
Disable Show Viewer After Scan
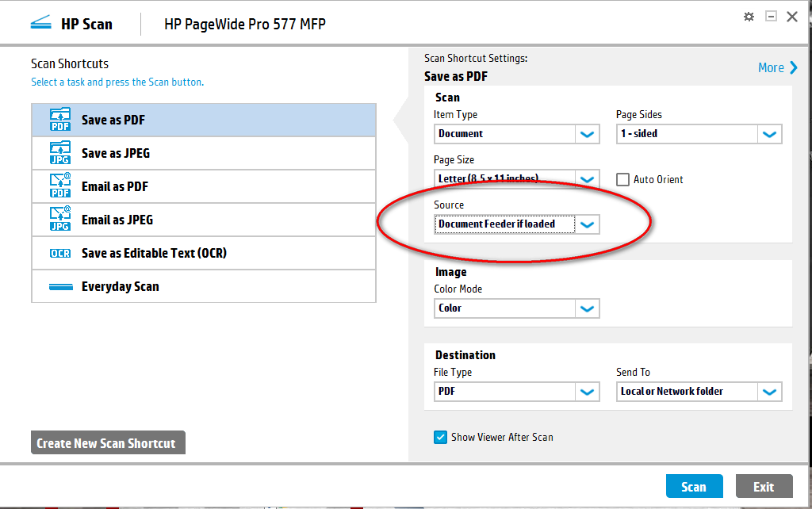440,437
